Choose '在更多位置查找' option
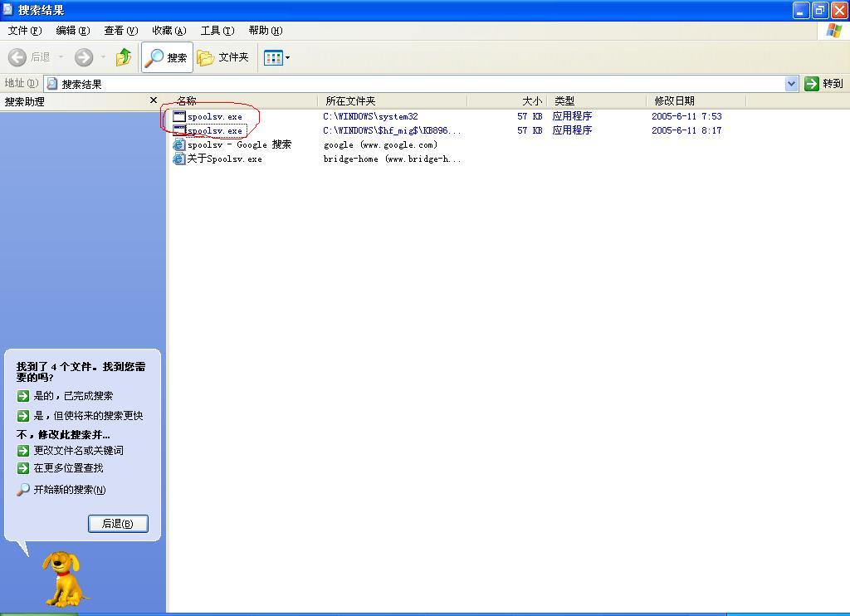Viewport: 850px width, 616px height. (68, 468)
